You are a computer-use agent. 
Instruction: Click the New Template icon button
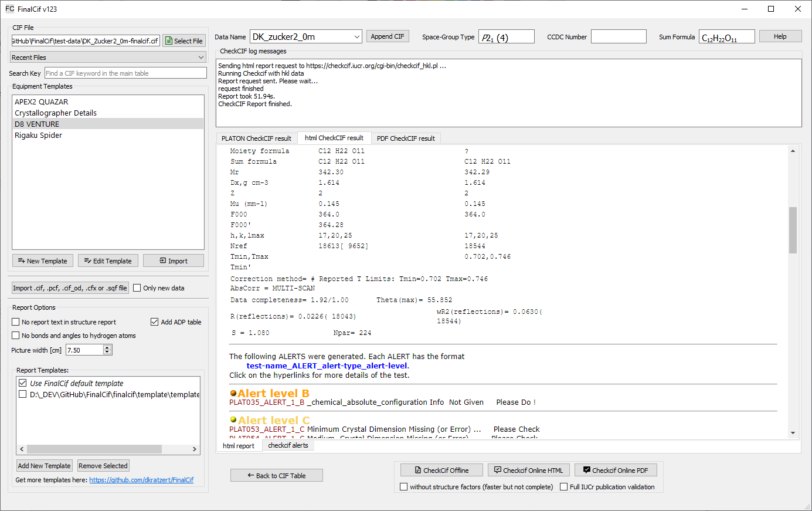pyautogui.click(x=42, y=261)
